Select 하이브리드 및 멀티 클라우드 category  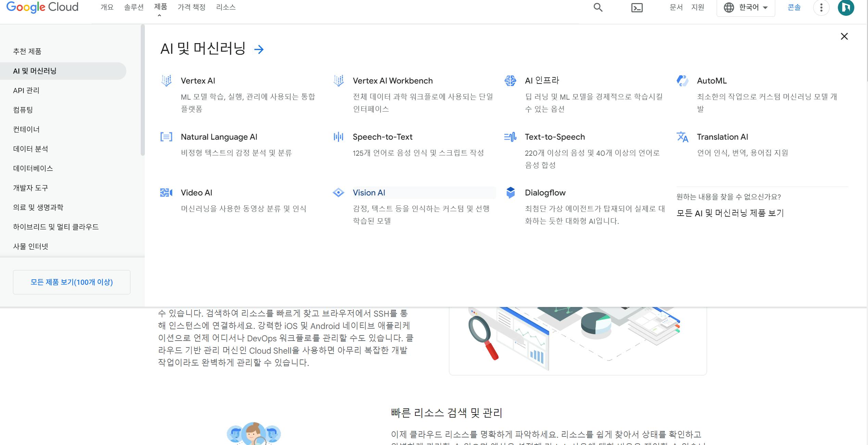[x=56, y=227]
